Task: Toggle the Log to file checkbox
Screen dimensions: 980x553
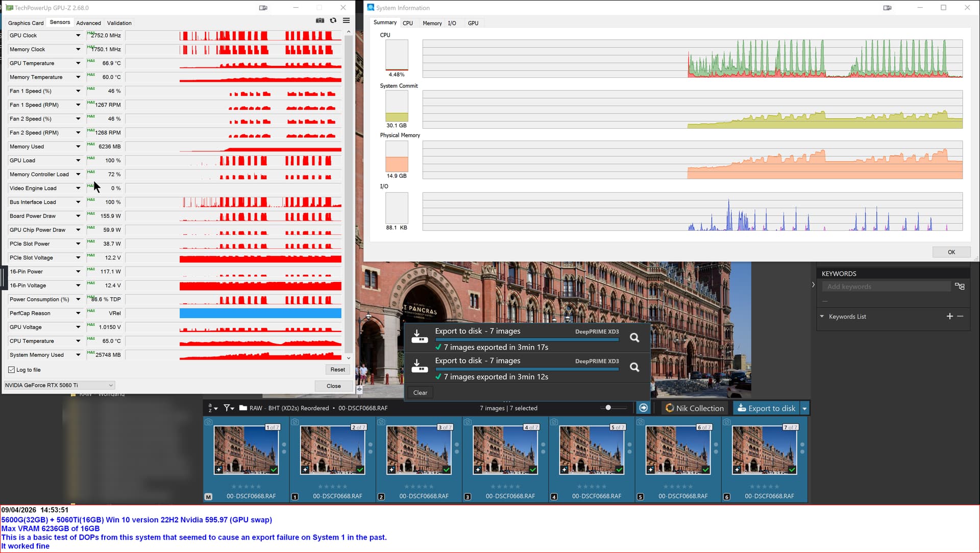Action: pyautogui.click(x=12, y=370)
